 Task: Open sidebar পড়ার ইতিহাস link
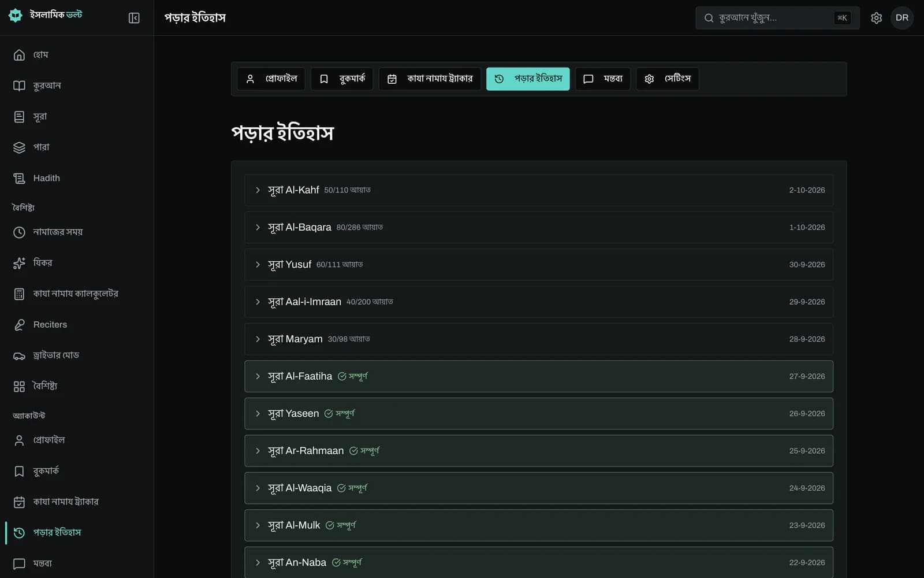pos(77,533)
